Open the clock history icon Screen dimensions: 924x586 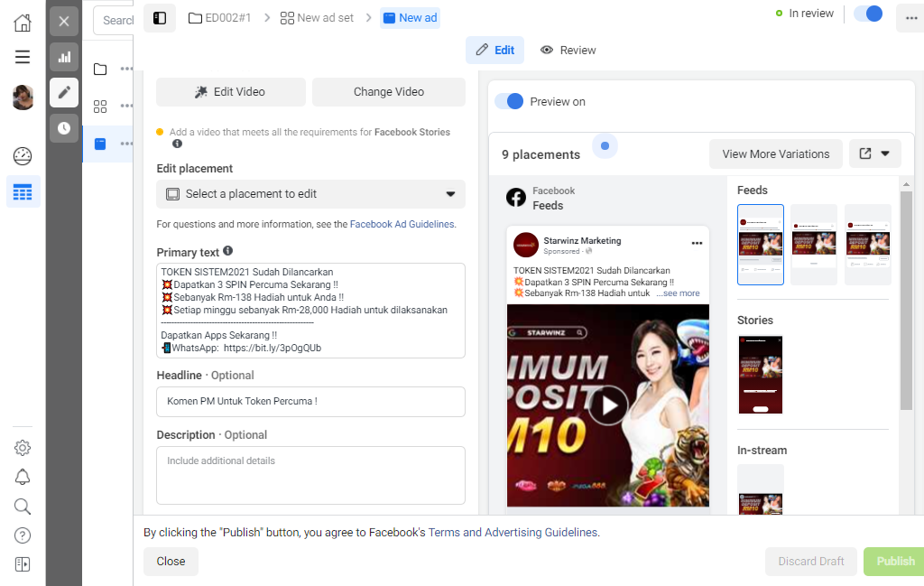click(64, 128)
